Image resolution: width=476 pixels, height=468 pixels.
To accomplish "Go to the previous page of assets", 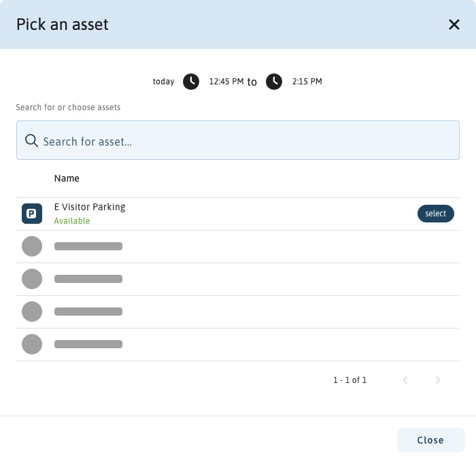I will click(x=405, y=380).
